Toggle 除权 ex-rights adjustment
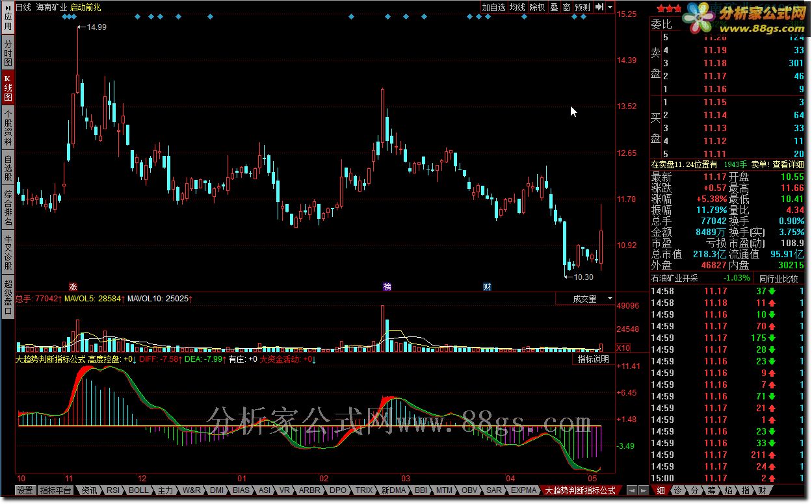The width and height of the screenshot is (812, 504). tap(537, 7)
